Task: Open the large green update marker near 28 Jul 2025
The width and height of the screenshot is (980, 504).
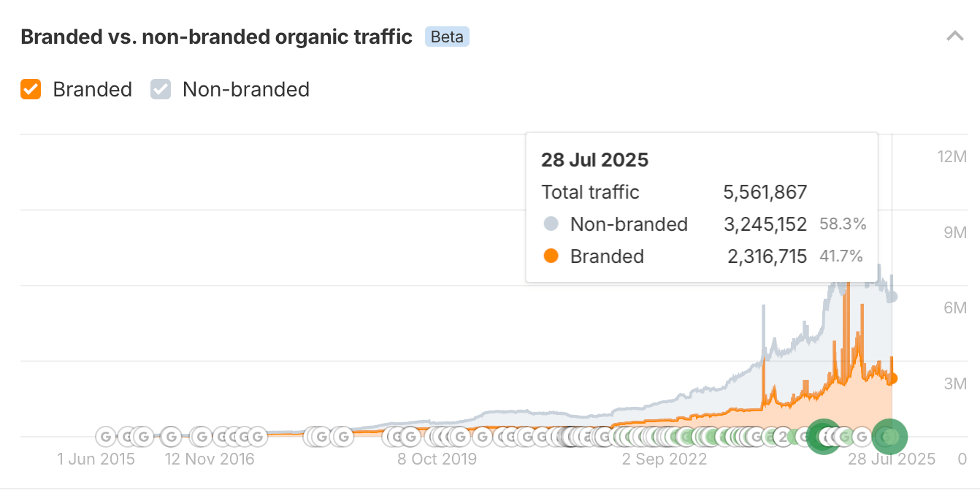Action: [890, 436]
